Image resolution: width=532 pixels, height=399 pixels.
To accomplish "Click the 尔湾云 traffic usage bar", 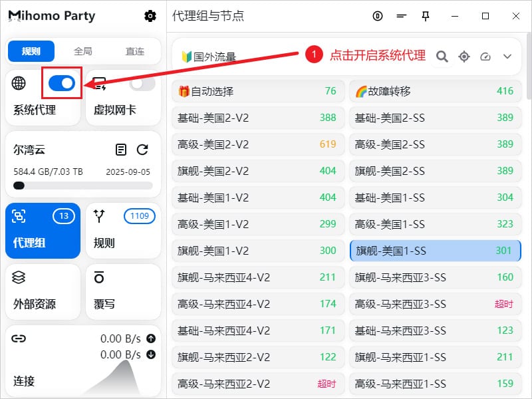I will (x=83, y=186).
